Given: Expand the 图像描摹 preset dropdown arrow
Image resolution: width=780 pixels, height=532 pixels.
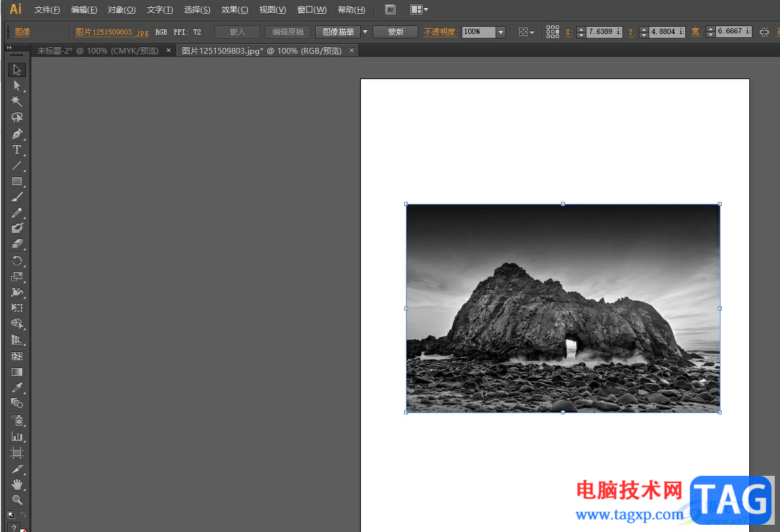Looking at the screenshot, I should tap(365, 32).
